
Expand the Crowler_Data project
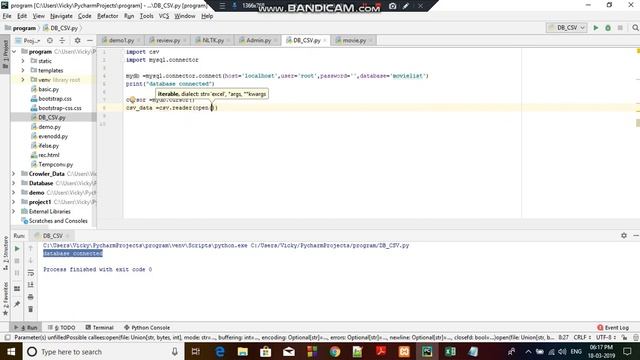(x=13, y=174)
